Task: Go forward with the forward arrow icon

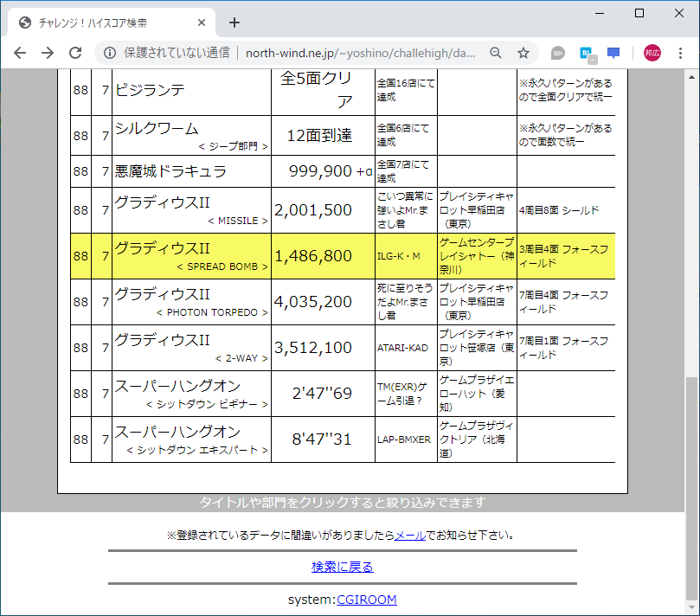Action: click(x=47, y=52)
